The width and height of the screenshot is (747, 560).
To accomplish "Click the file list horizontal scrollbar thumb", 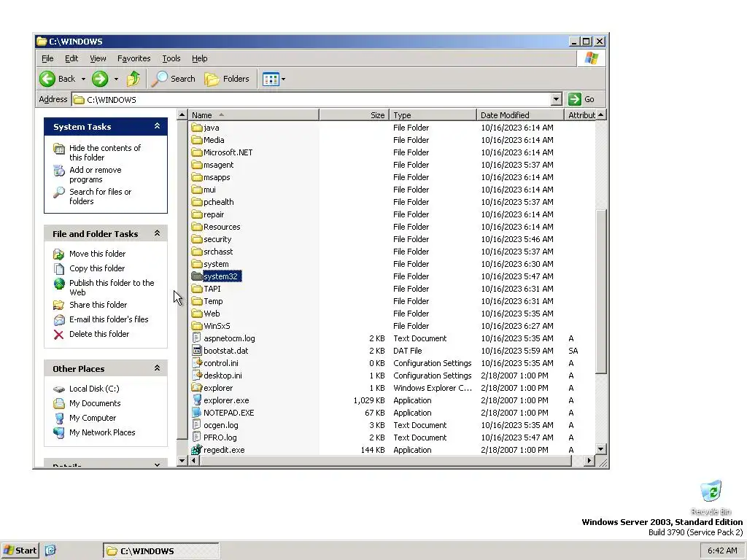I will (x=385, y=461).
